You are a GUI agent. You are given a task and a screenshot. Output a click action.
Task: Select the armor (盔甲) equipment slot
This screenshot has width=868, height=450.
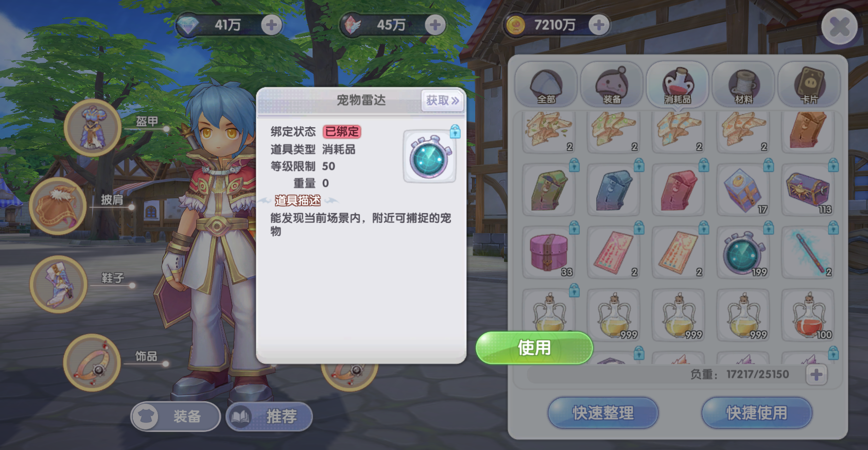[93, 128]
